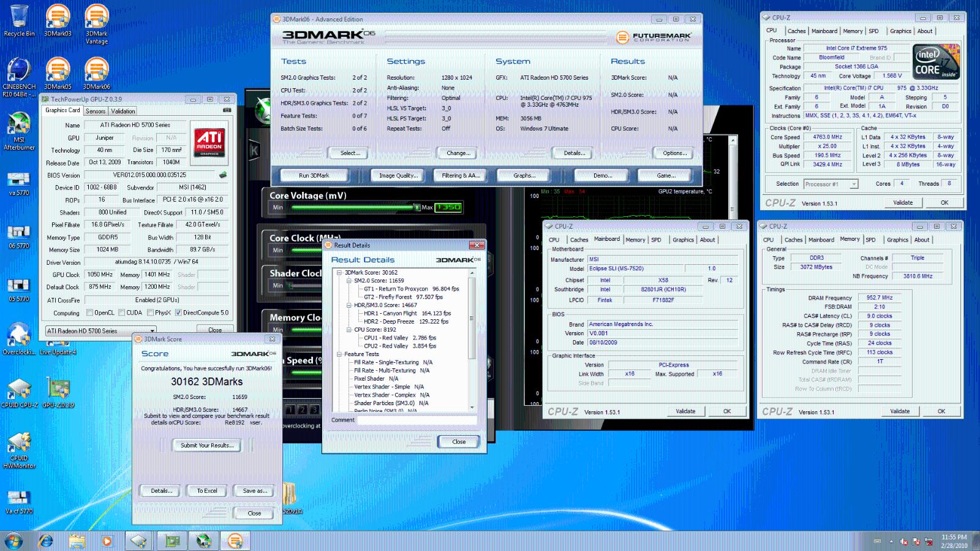This screenshot has width=980, height=551.
Task: Open the Recycle Bin desktop icon
Action: tap(19, 20)
